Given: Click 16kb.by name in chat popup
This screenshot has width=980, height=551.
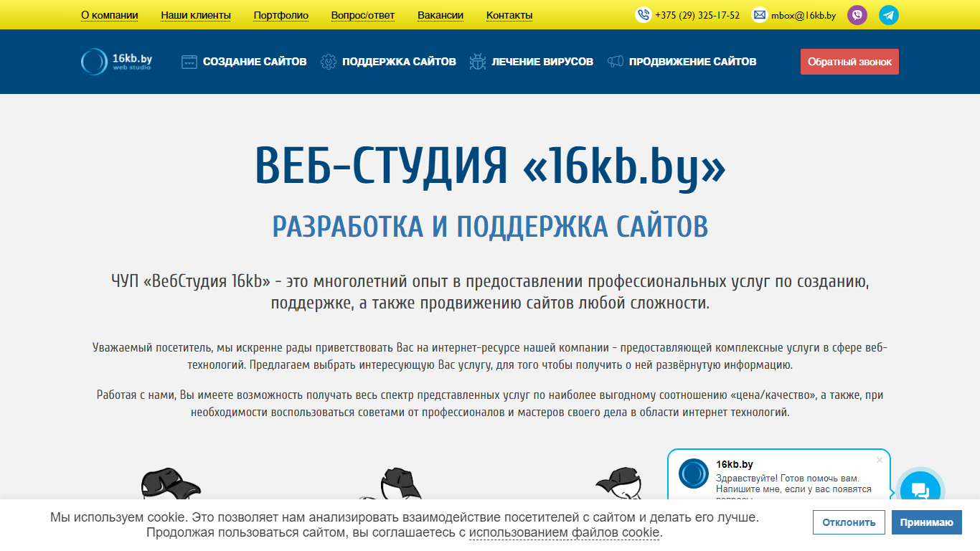Looking at the screenshot, I should point(735,464).
